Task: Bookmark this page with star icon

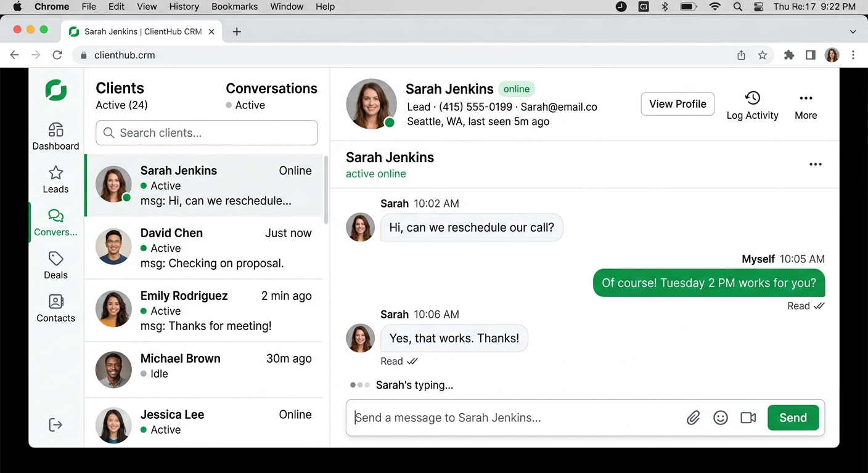Action: [x=763, y=55]
